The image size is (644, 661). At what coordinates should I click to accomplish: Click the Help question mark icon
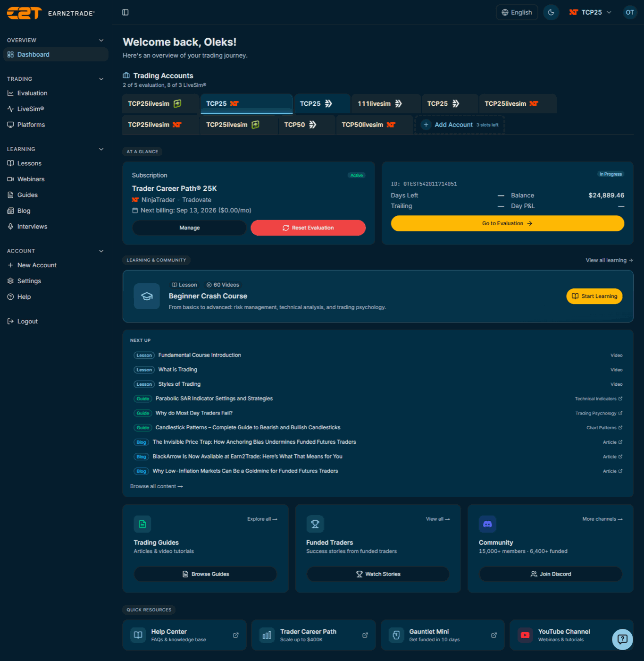click(10, 297)
